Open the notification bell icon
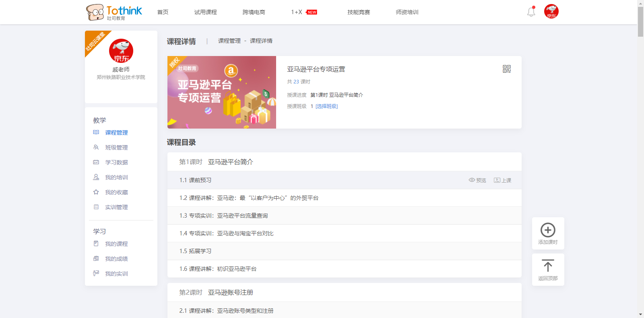This screenshot has width=644, height=318. pyautogui.click(x=531, y=12)
